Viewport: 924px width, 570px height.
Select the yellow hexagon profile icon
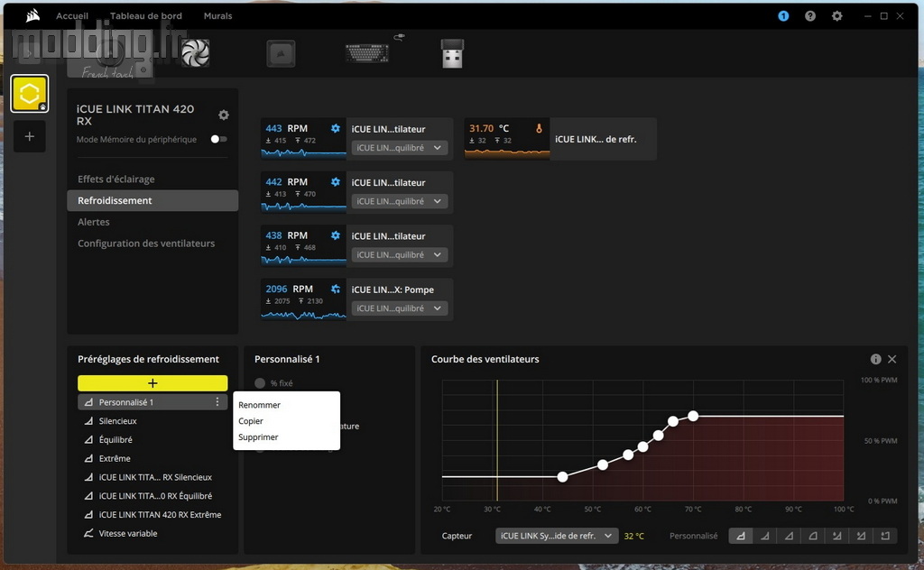coord(30,93)
